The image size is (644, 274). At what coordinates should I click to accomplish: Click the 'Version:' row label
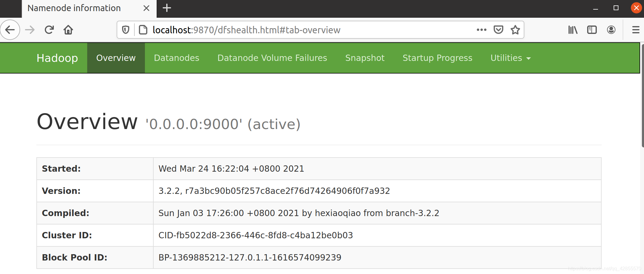tap(61, 191)
